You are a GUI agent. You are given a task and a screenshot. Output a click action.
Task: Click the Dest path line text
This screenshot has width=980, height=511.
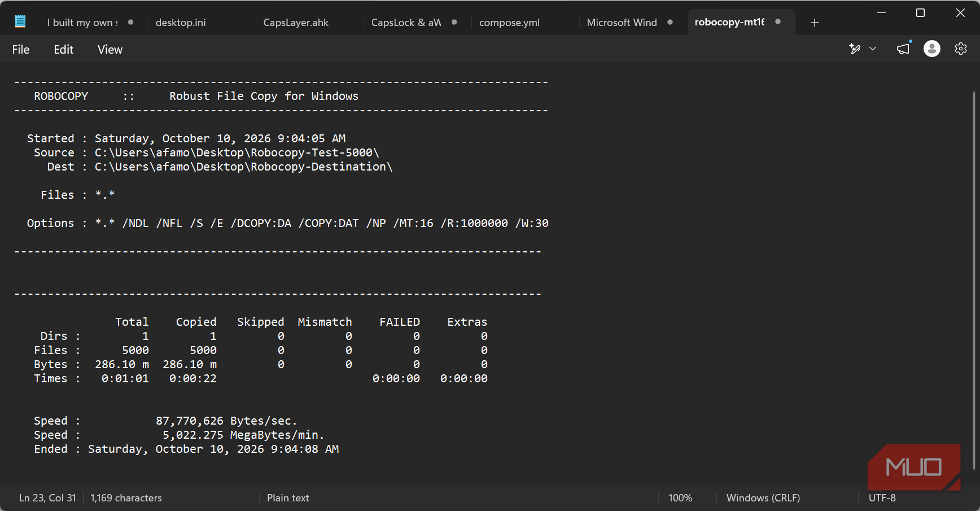click(x=220, y=167)
